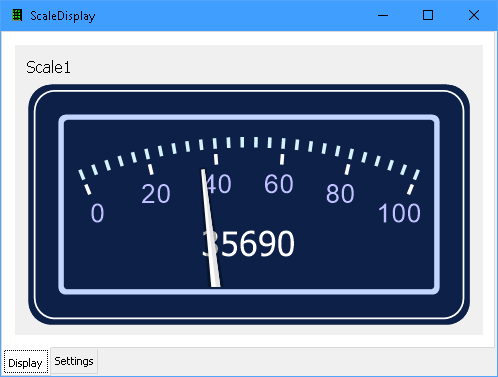Image resolution: width=498 pixels, height=377 pixels.
Task: Maximize the ScaleDisplay window
Action: pos(428,15)
